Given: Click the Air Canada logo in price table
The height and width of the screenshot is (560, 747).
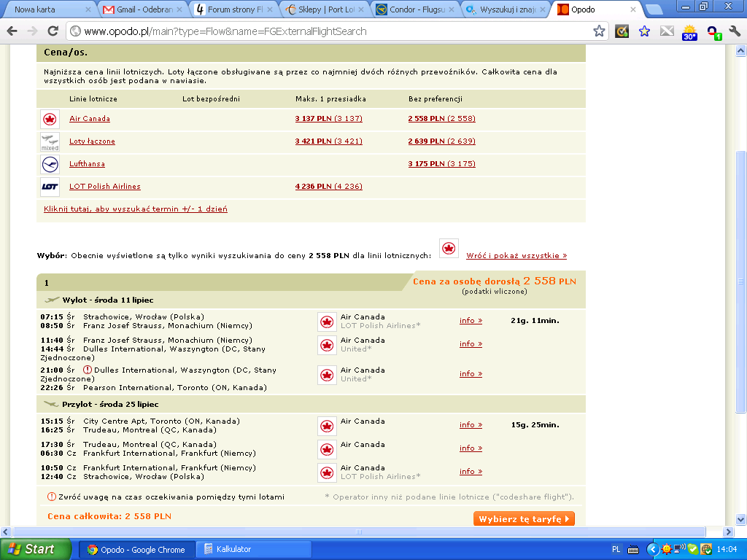Looking at the screenshot, I should tap(50, 119).
